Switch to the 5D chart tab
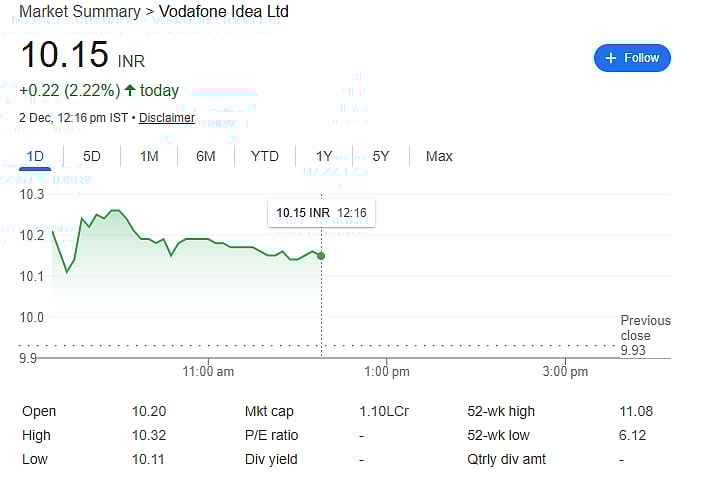This screenshot has width=721, height=489. [x=92, y=156]
